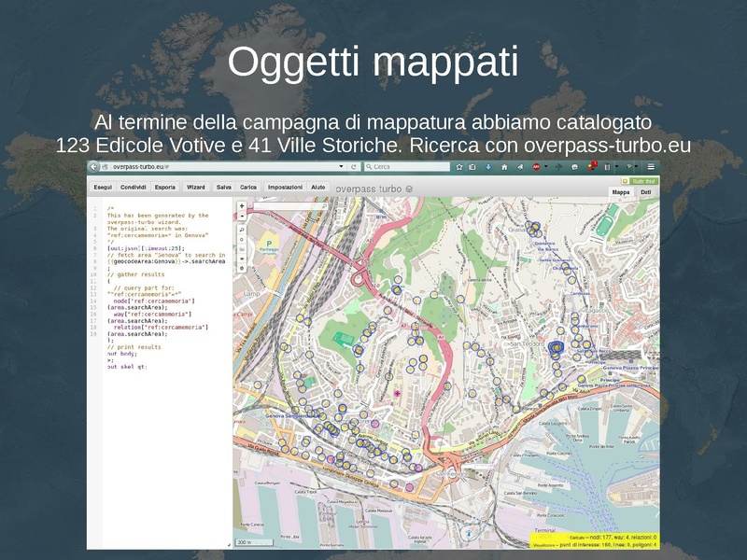Click the page reload icon
Screen dimensions: 747x560
[352, 166]
